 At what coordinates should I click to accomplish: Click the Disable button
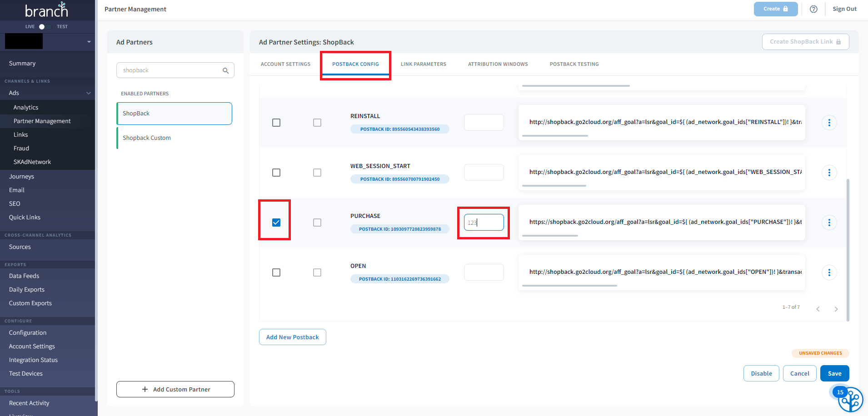(x=761, y=373)
